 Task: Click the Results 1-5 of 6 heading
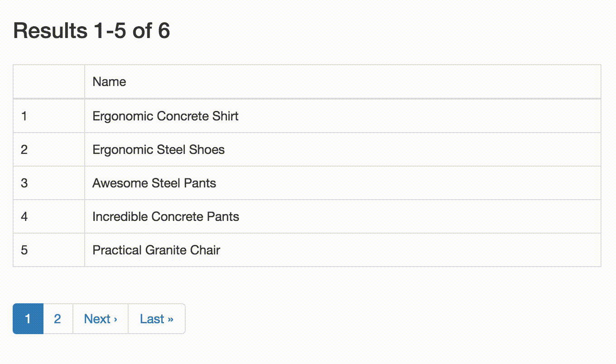(x=91, y=31)
